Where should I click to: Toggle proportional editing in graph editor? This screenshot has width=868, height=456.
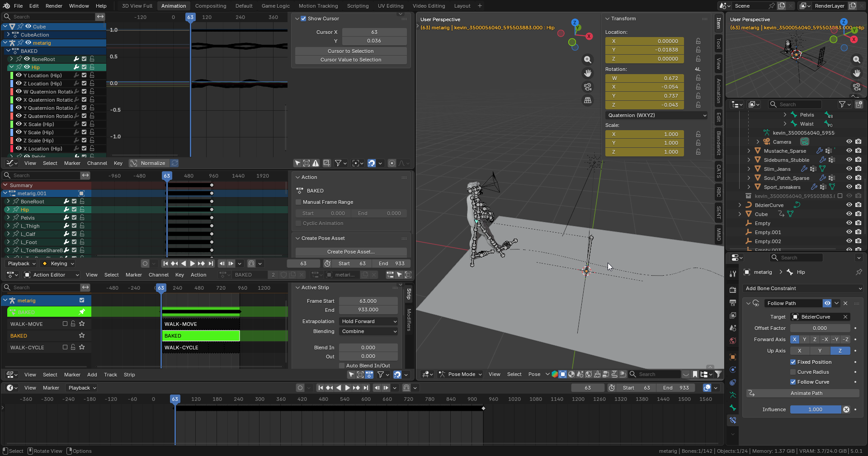392,163
